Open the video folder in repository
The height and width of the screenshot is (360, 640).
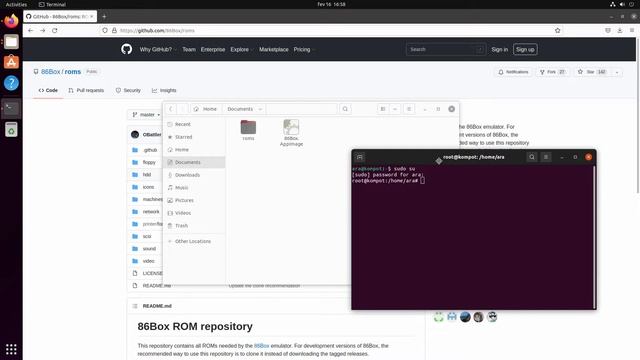pos(149,260)
